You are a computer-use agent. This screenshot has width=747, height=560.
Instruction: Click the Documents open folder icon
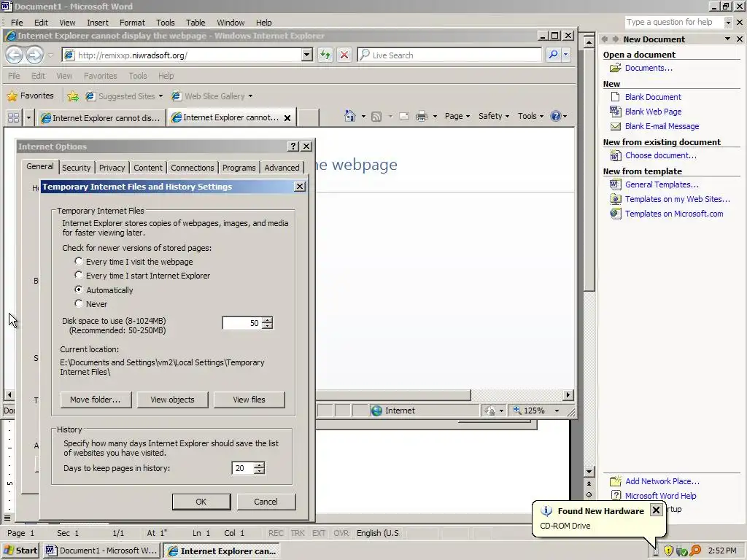tap(616, 68)
